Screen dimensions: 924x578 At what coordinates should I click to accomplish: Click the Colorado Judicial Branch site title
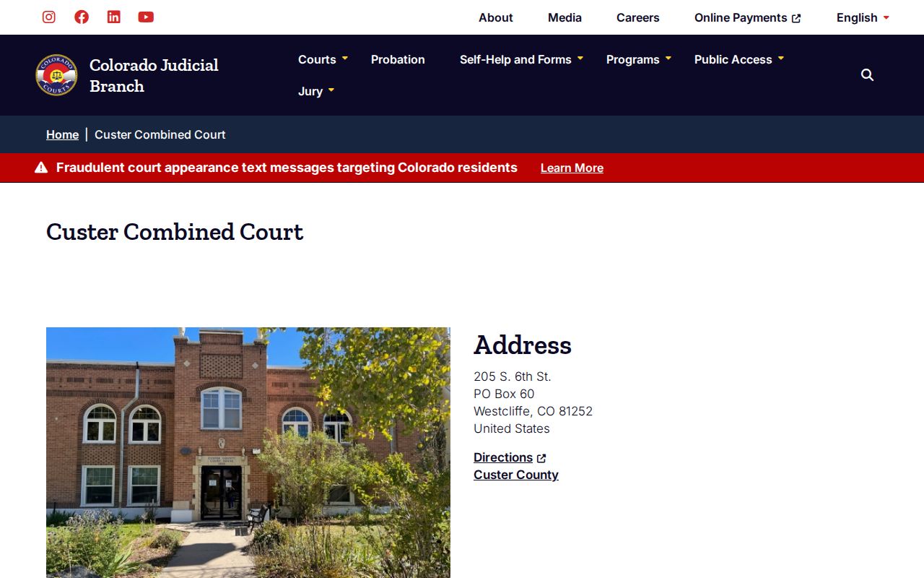154,75
